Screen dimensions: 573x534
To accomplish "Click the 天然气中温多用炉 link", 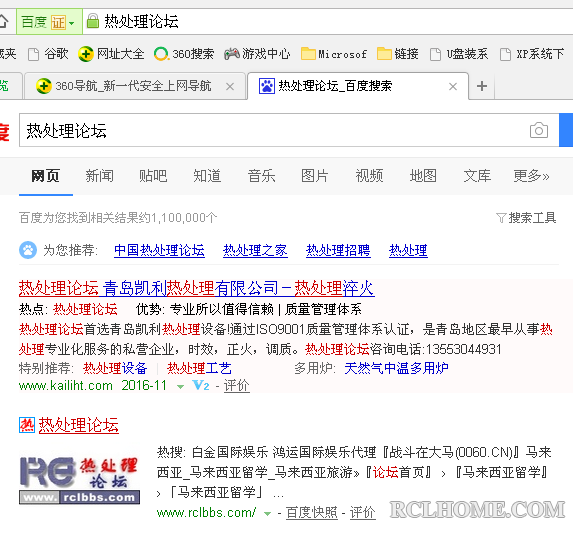I will (396, 368).
